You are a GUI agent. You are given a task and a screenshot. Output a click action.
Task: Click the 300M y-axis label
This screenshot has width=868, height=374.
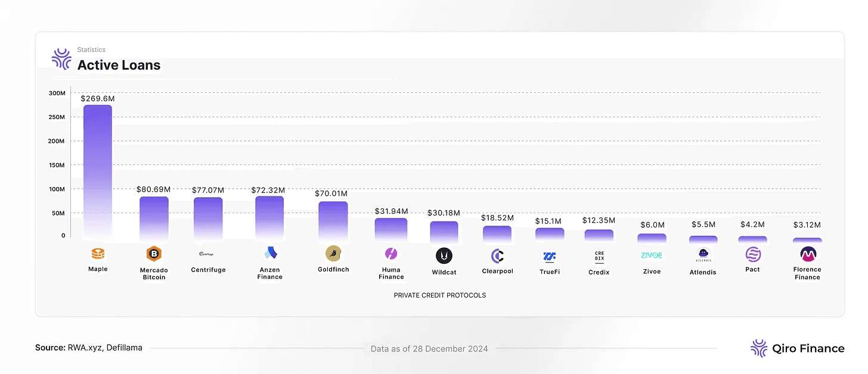(57, 93)
